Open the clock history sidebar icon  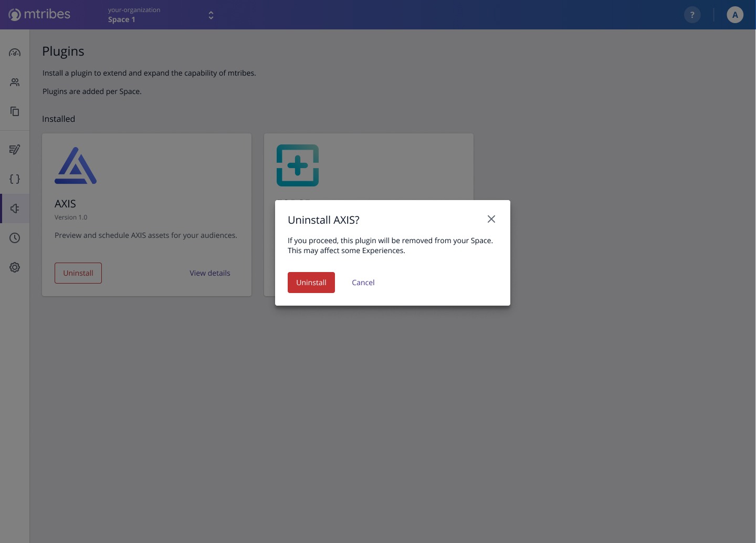point(15,238)
